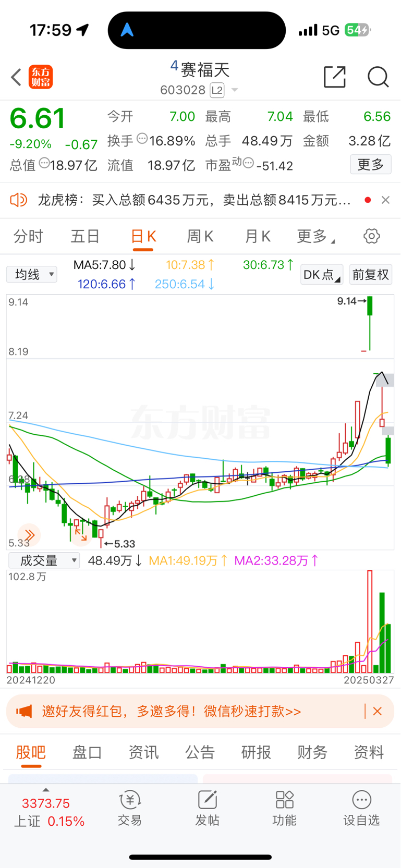Open the 龙虎榜 news ticker text

coord(194,200)
